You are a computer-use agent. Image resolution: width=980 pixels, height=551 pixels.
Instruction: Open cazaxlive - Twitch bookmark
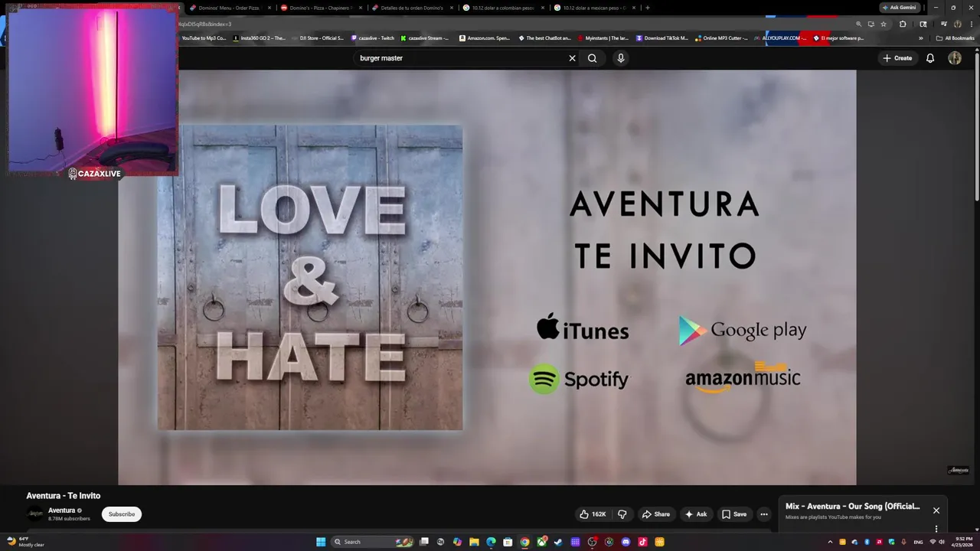373,38
